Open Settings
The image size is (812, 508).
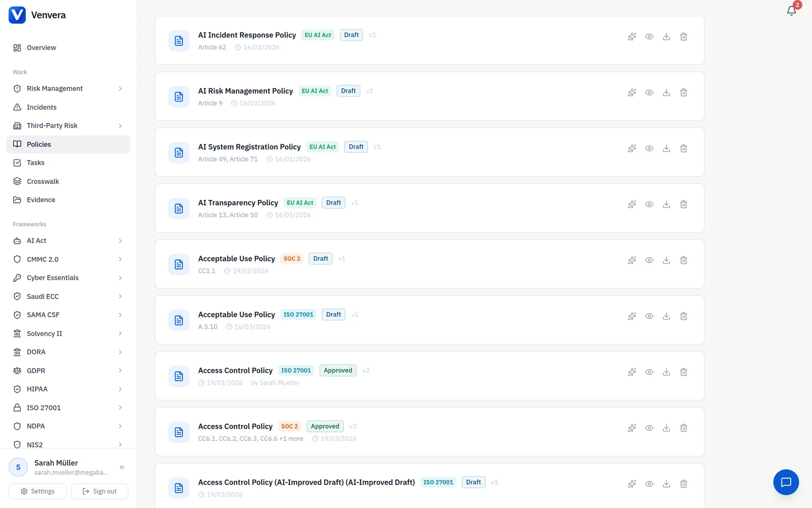(x=38, y=491)
